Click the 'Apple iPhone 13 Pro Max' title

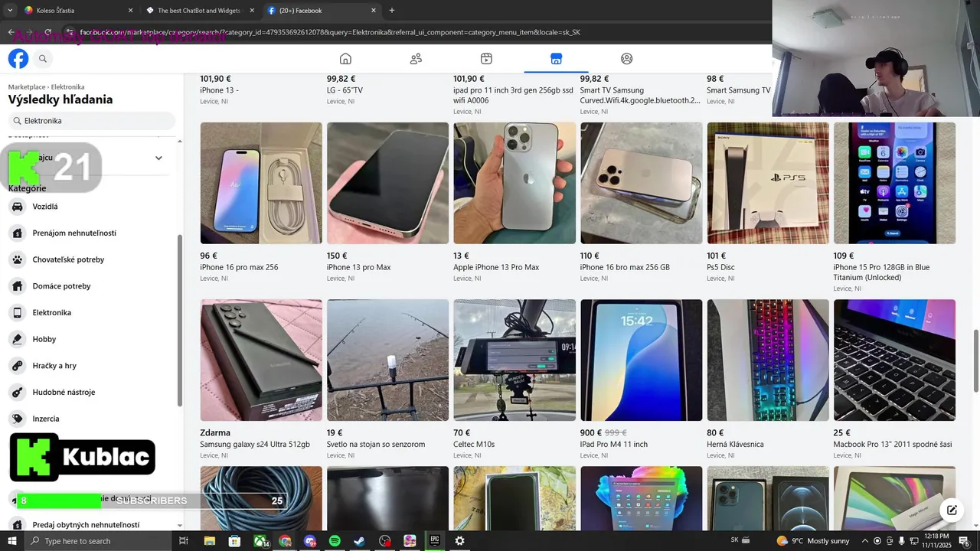(496, 267)
